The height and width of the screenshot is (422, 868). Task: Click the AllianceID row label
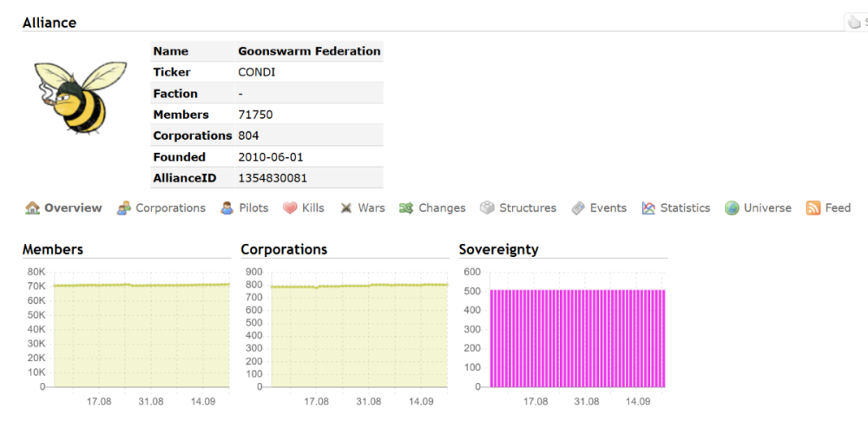click(x=186, y=178)
